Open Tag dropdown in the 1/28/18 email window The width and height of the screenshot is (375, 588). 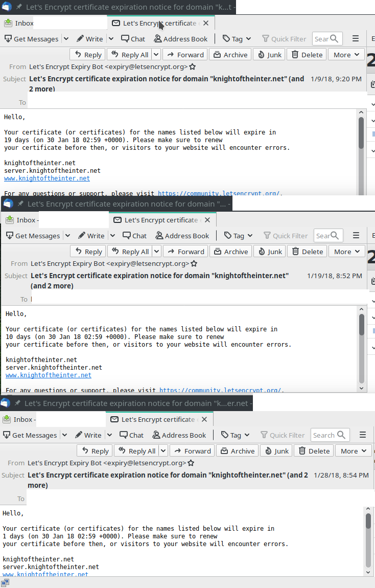click(x=235, y=435)
